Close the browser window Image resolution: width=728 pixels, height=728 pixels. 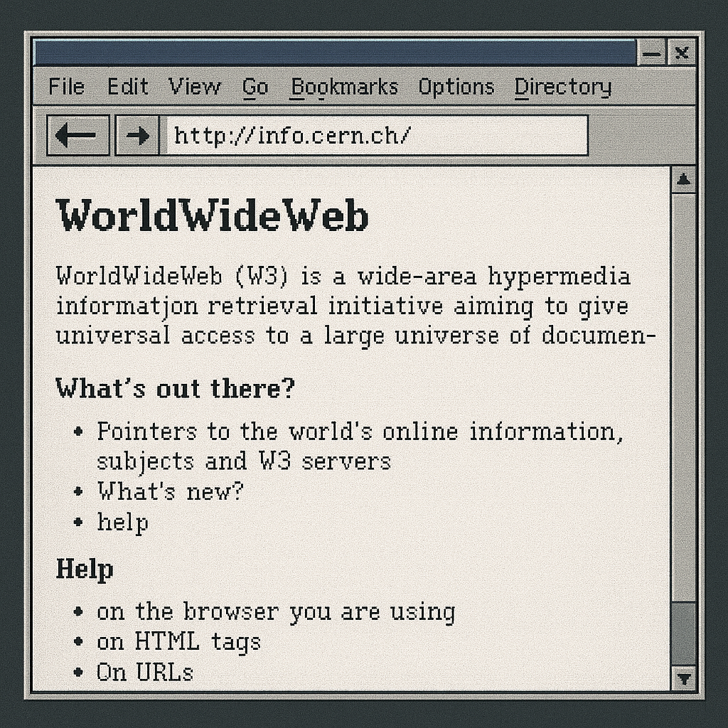pyautogui.click(x=681, y=53)
